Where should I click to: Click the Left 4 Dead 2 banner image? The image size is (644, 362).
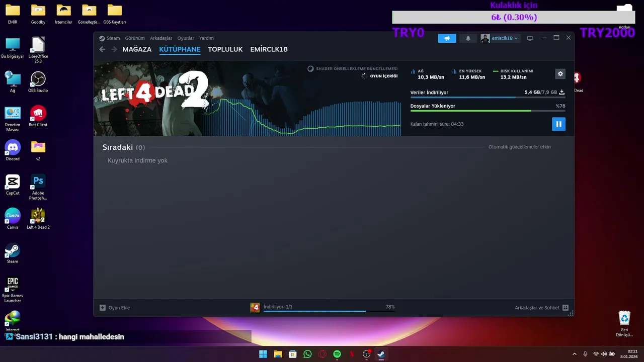[x=155, y=99]
